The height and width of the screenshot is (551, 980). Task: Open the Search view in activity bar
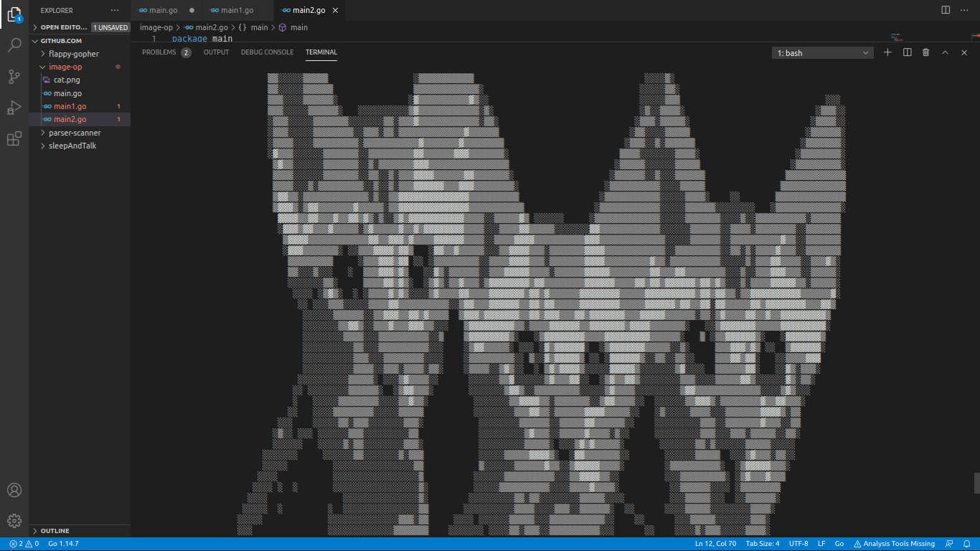(14, 45)
